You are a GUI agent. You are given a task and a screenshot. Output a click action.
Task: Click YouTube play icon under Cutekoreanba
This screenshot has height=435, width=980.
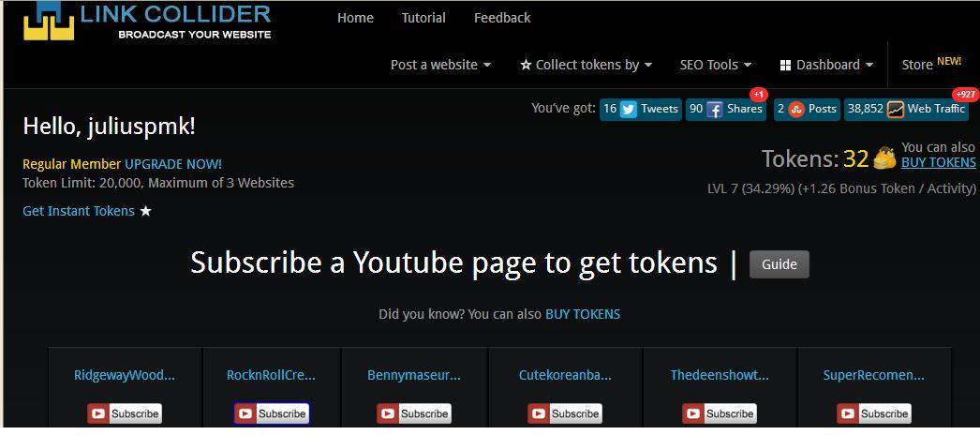[540, 413]
